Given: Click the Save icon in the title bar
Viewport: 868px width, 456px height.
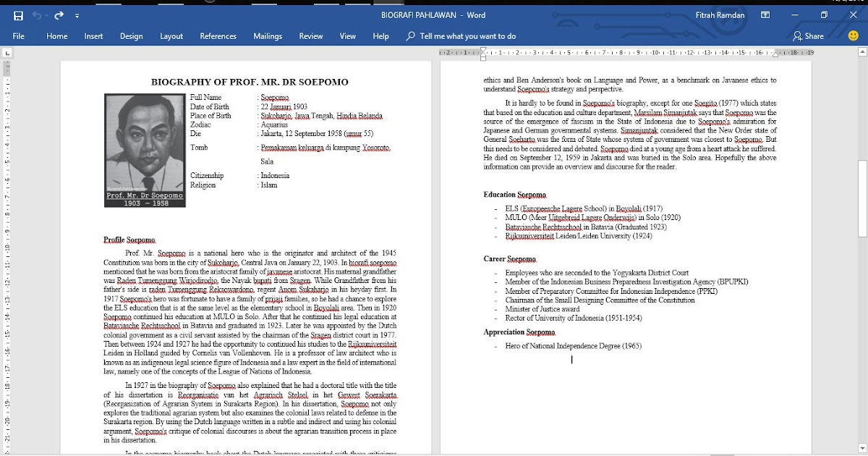Looking at the screenshot, I should click(18, 15).
